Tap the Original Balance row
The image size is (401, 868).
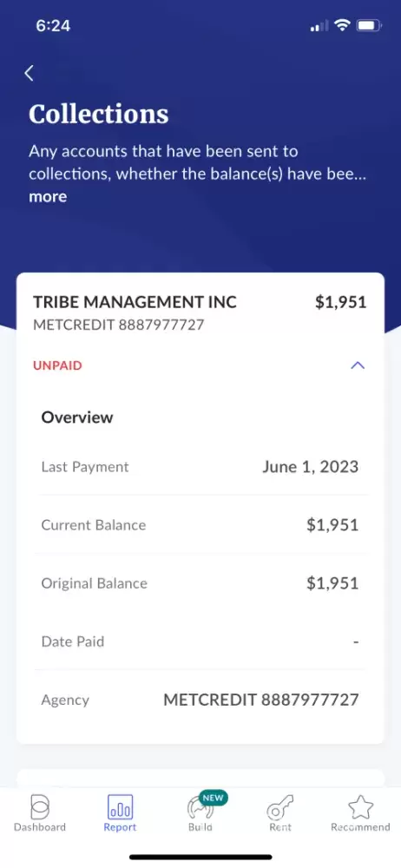[200, 583]
